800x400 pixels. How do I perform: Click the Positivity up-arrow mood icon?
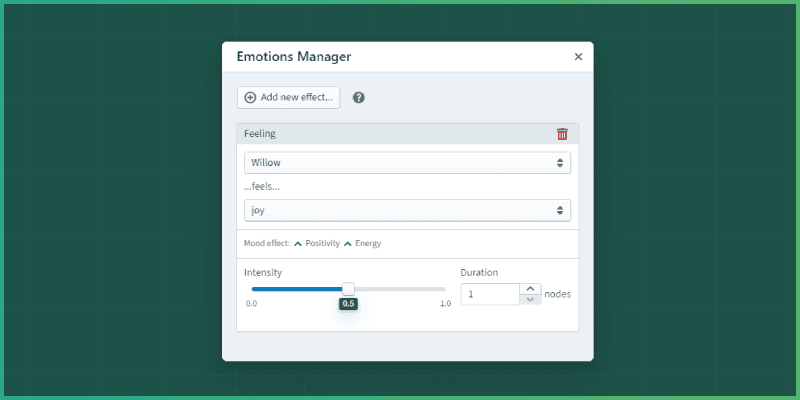click(298, 243)
